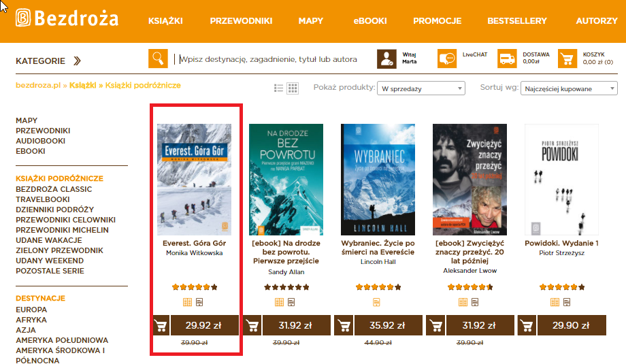Click ebook format icon under Powidoki
Image resolution: width=626 pixels, height=364 pixels.
click(x=567, y=302)
